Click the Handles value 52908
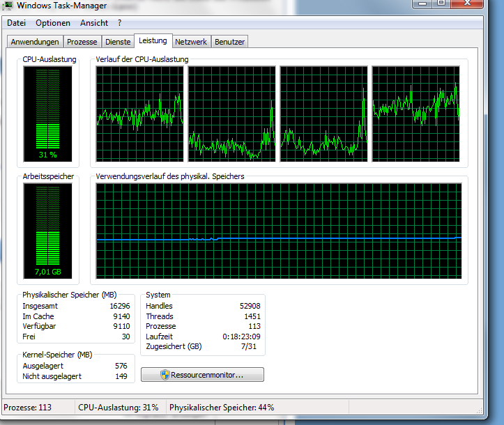This screenshot has height=425, width=504. point(250,306)
